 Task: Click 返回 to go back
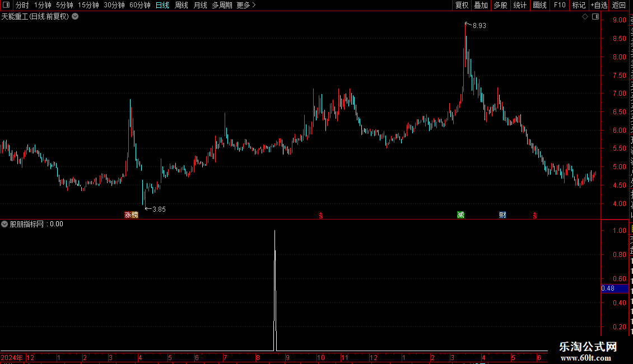pyautogui.click(x=619, y=5)
